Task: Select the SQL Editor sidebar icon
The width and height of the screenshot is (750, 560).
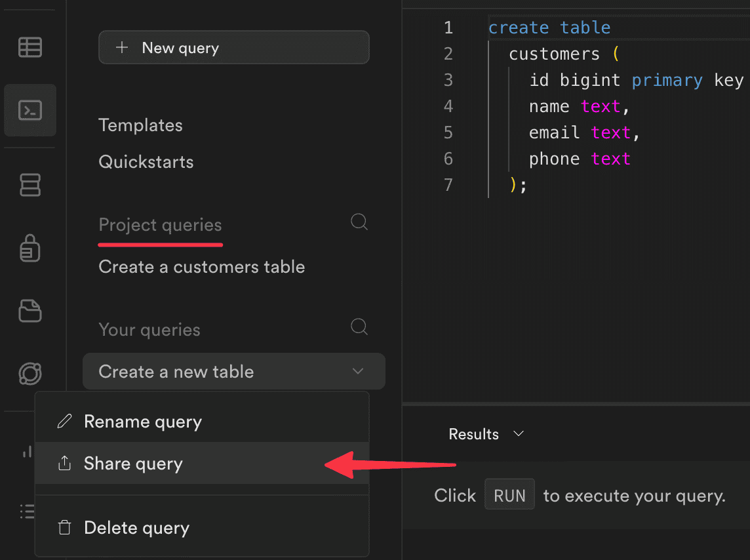Action: click(30, 110)
